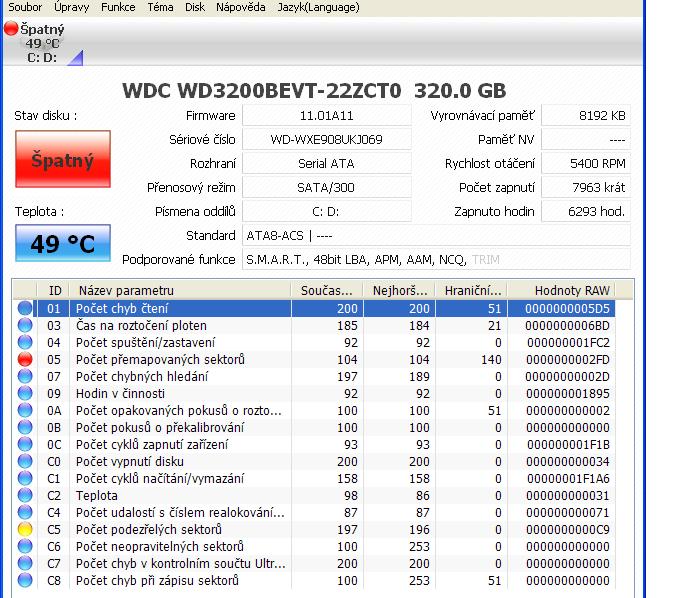Click the Firmware value 11.01A11
683x598 pixels.
coord(327,116)
